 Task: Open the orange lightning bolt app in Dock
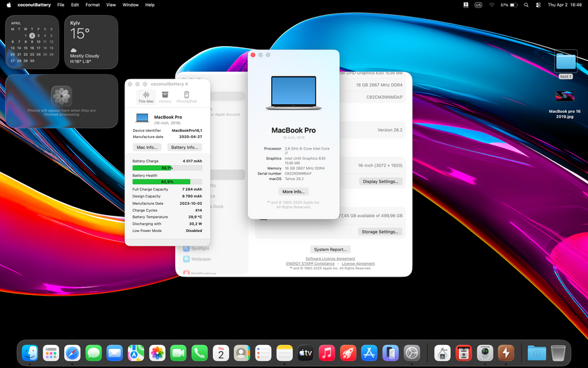tap(506, 353)
